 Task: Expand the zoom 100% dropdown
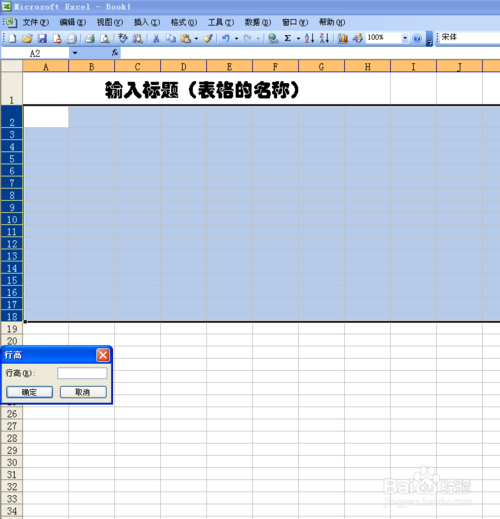(405, 38)
